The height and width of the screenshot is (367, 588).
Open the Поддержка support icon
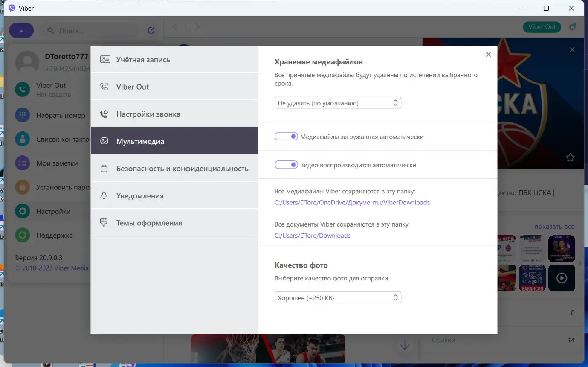click(x=22, y=235)
